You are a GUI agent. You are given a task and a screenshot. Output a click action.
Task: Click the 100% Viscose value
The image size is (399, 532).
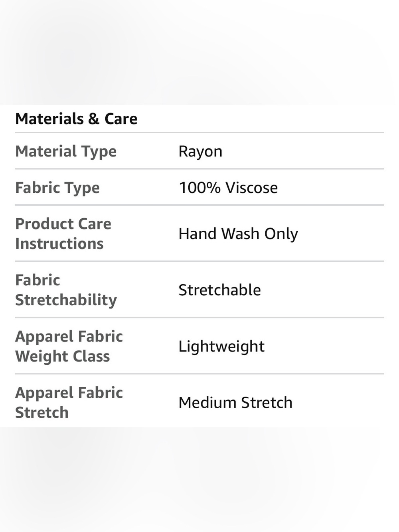click(228, 188)
